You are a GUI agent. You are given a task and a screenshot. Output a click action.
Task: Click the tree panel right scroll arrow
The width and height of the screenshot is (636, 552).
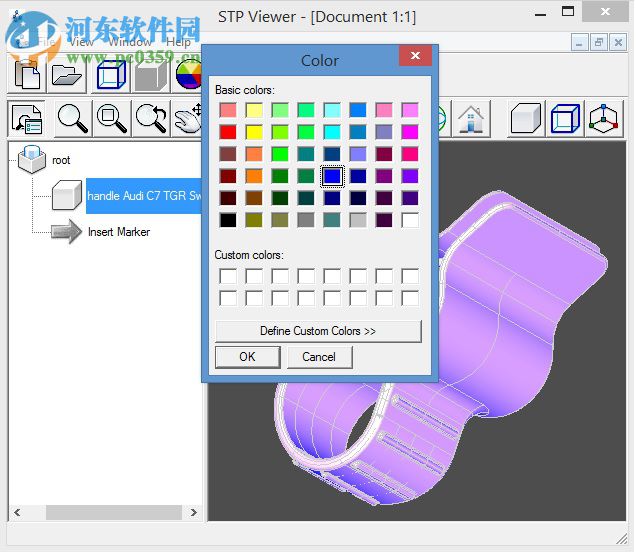point(194,512)
